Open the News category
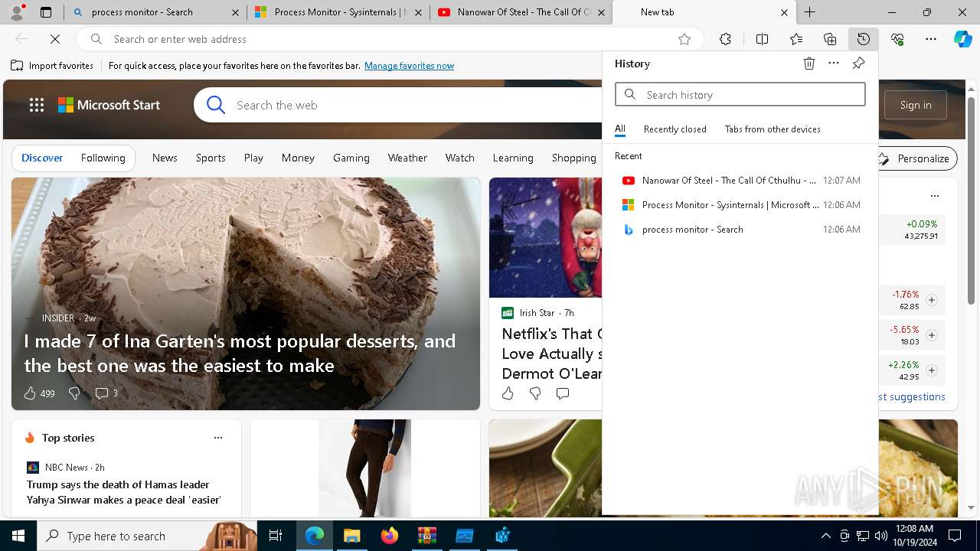Viewport: 980px width, 551px height. point(165,158)
